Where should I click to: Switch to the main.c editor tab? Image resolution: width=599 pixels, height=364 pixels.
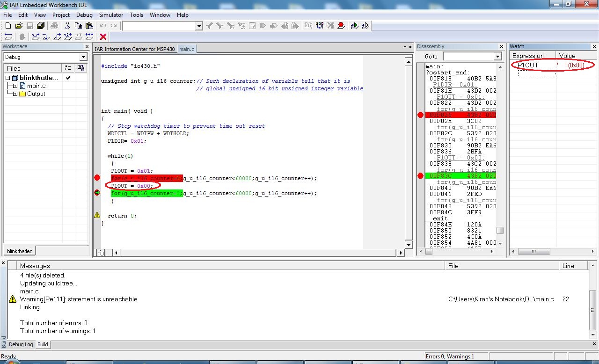187,49
